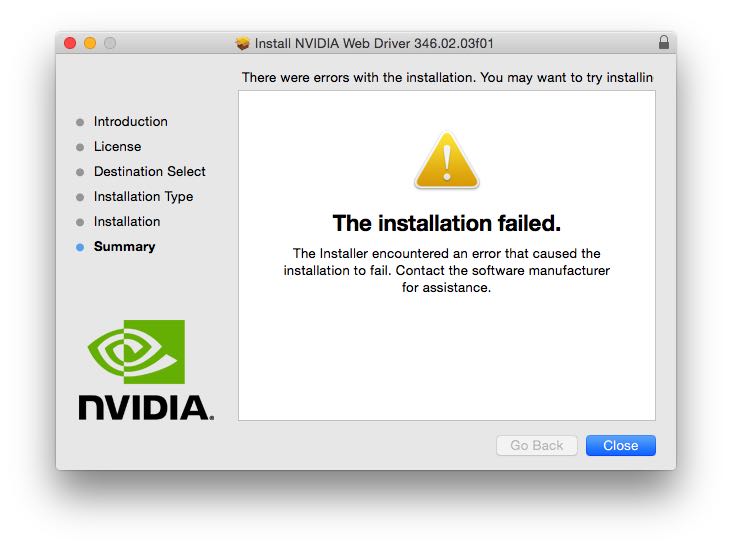
Task: Click the package icon beside window title
Action: click(x=243, y=43)
